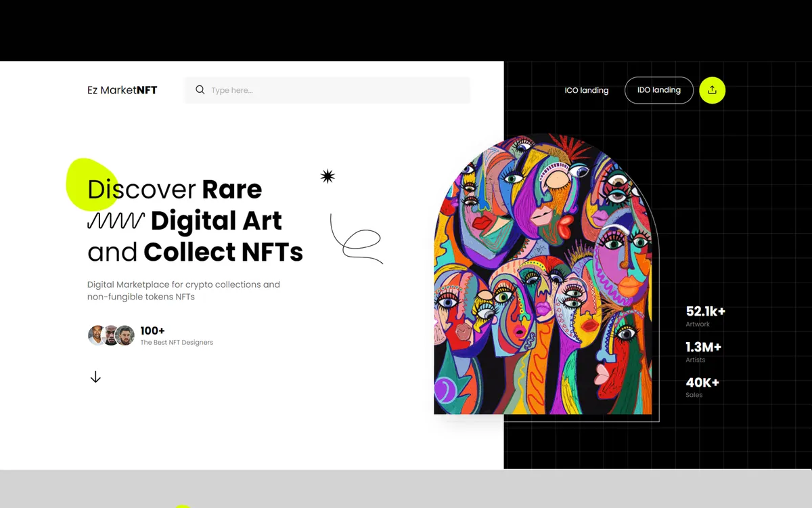The width and height of the screenshot is (812, 508).
Task: Click the lime upload icon button
Action: click(712, 90)
